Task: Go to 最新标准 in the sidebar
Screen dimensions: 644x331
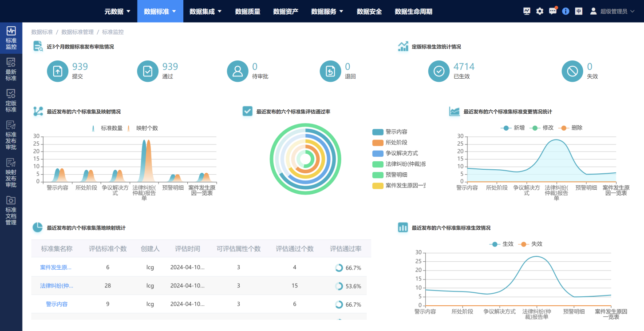Action: (x=11, y=69)
